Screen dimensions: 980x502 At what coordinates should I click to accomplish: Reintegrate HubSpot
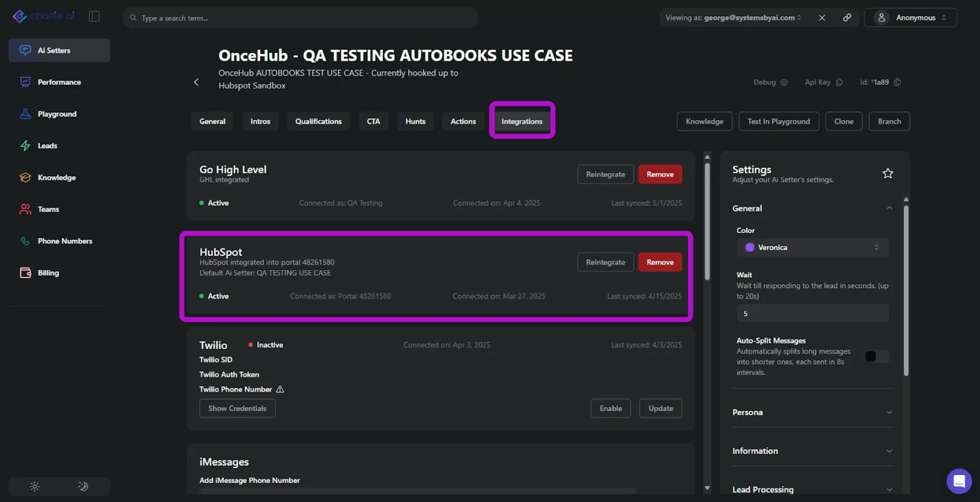pos(605,262)
